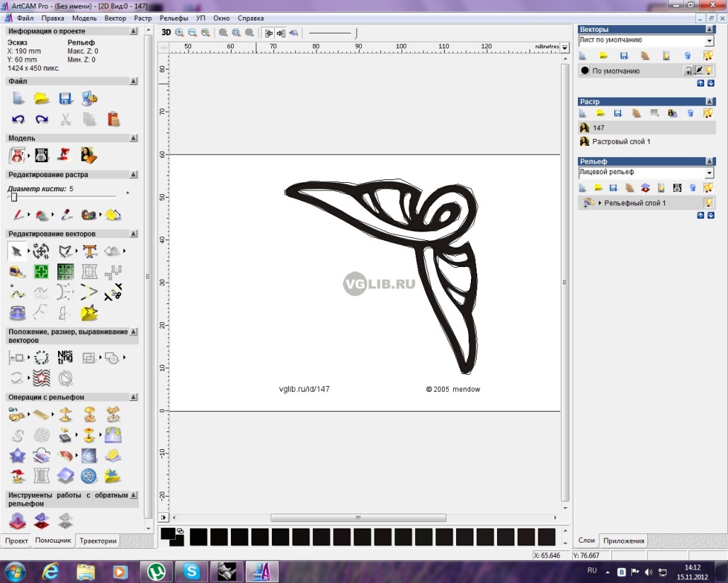
Task: Switch to the Траектории tab
Action: [x=98, y=540]
